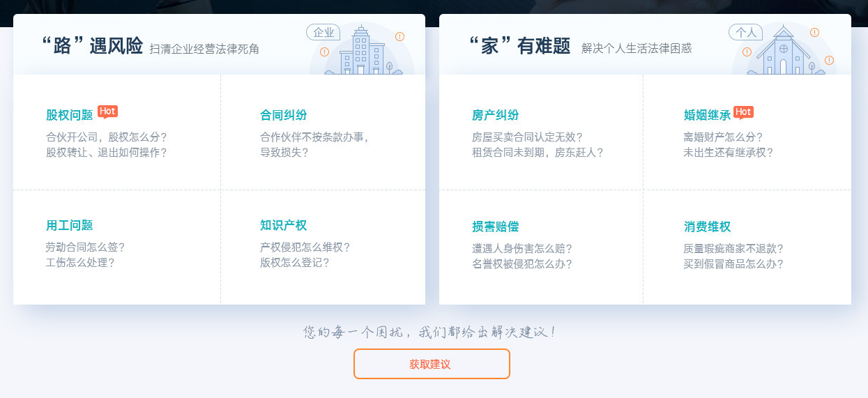Screen dimensions: 868x398
Task: Select the 个人 speech bubble tag
Action: click(745, 33)
